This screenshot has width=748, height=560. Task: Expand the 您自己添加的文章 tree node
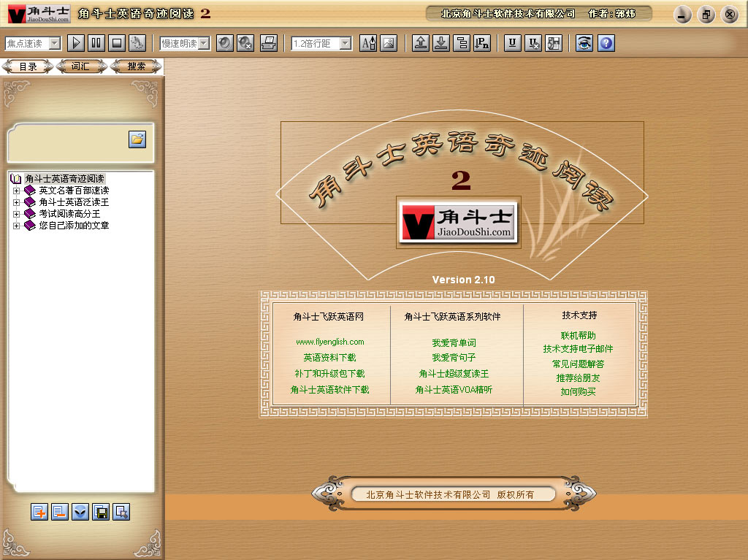(16, 226)
